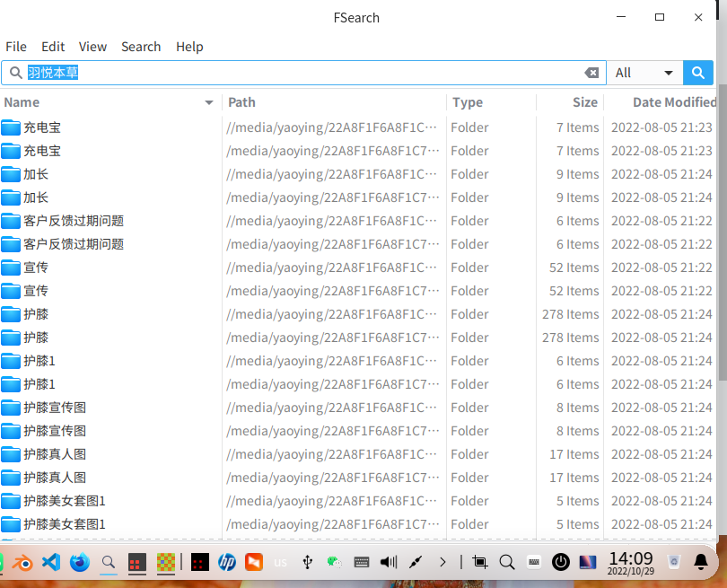Open the Search menu
727x588 pixels.
[141, 47]
